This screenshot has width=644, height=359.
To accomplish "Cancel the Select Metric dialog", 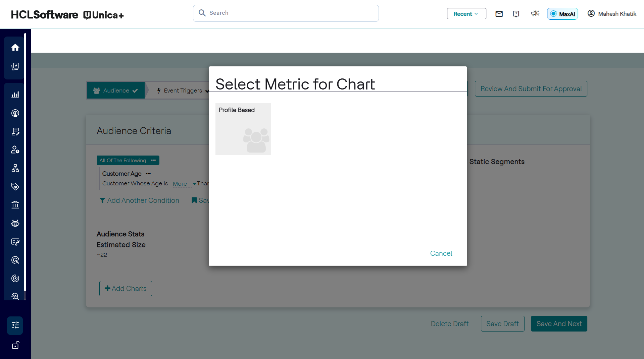I will tap(441, 253).
